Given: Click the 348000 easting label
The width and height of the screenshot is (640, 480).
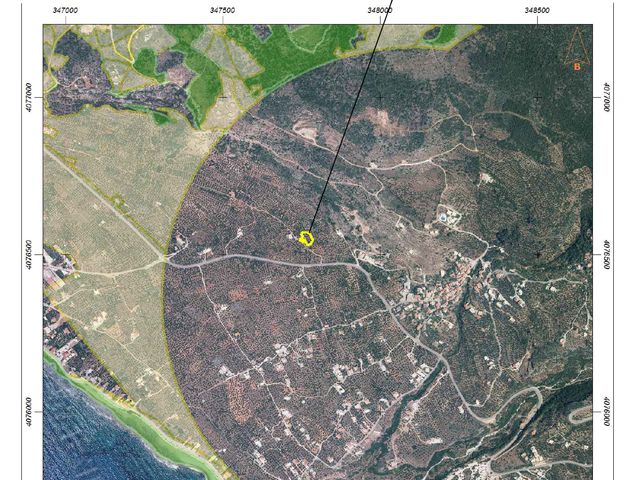Looking at the screenshot, I should pos(380,10).
